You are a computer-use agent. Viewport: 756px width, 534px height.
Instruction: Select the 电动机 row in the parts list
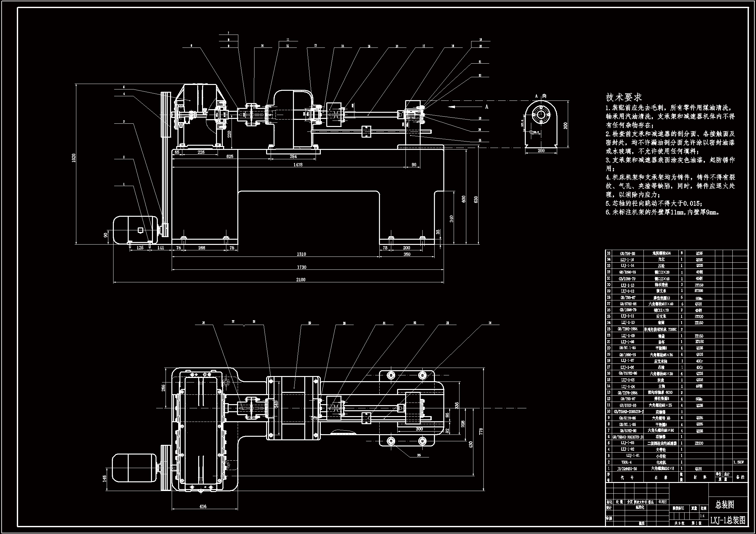click(x=661, y=462)
